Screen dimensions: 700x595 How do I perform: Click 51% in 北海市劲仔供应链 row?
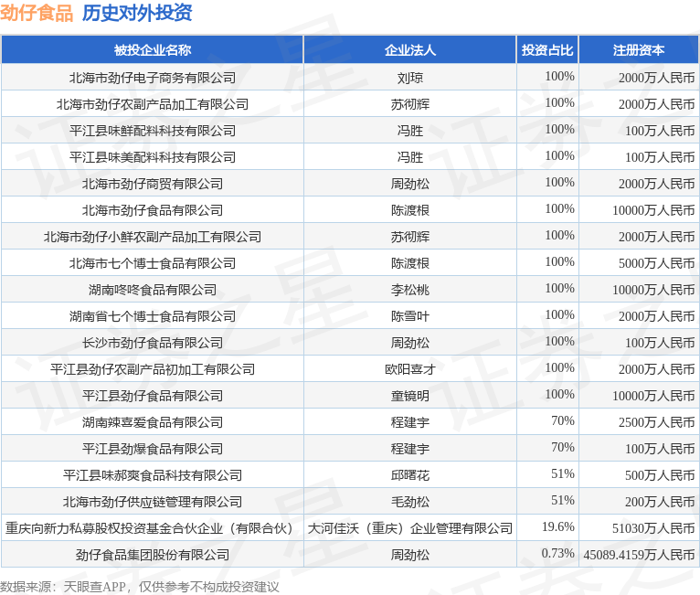(x=563, y=500)
